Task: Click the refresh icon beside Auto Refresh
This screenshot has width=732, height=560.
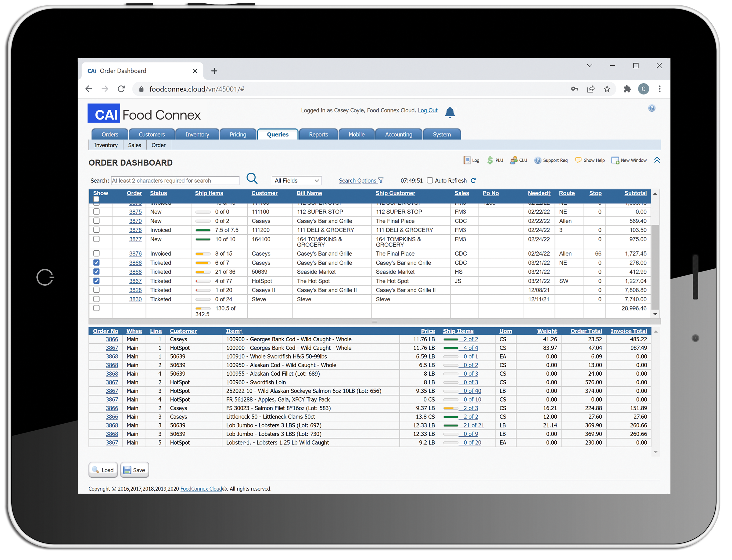Action: click(x=473, y=181)
